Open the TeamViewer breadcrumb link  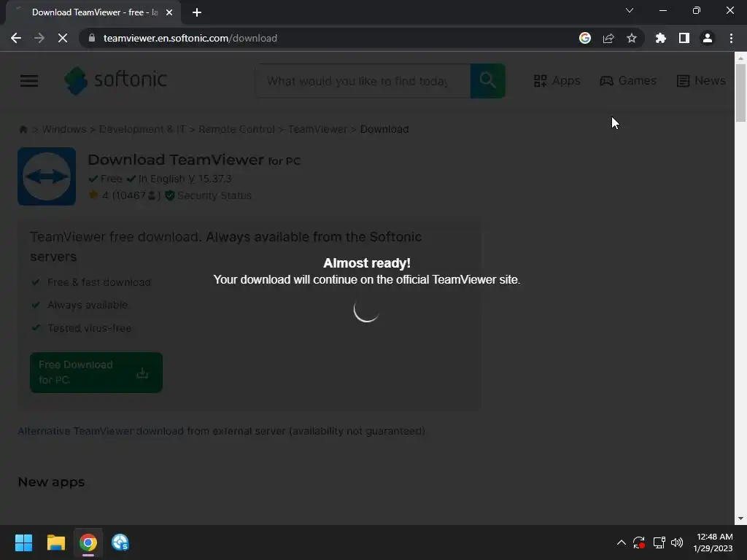click(x=318, y=130)
